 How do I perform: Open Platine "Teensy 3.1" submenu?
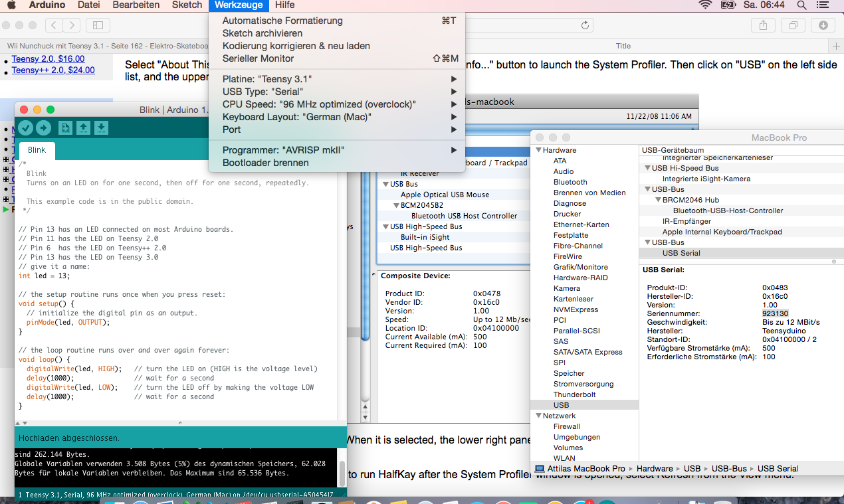(x=337, y=79)
